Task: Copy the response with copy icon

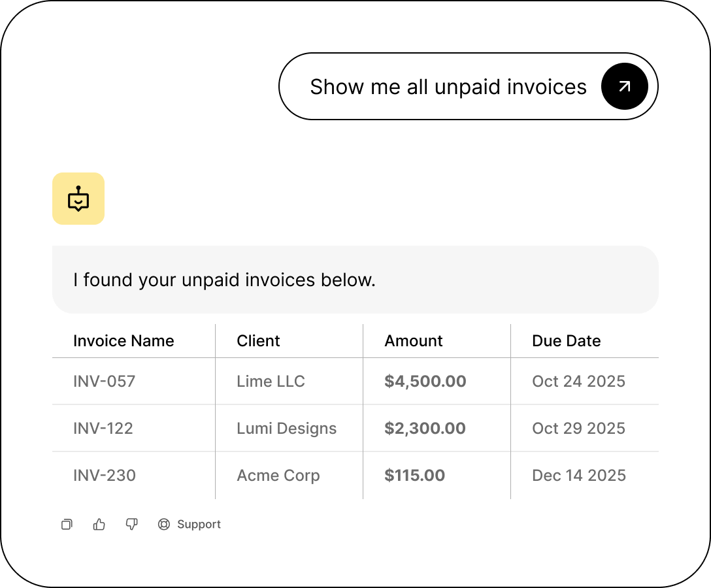Action: [x=67, y=524]
